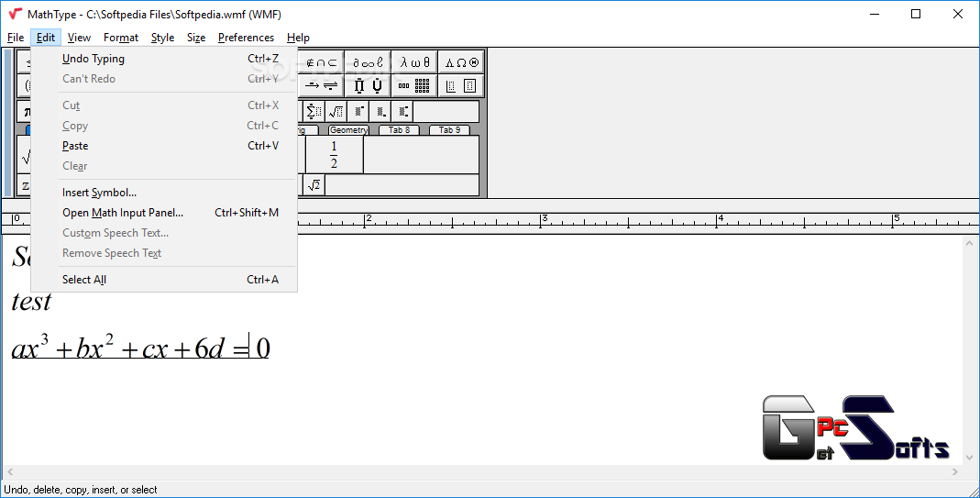980x498 pixels.
Task: Choose Undo Typing from Edit menu
Action: click(164, 59)
